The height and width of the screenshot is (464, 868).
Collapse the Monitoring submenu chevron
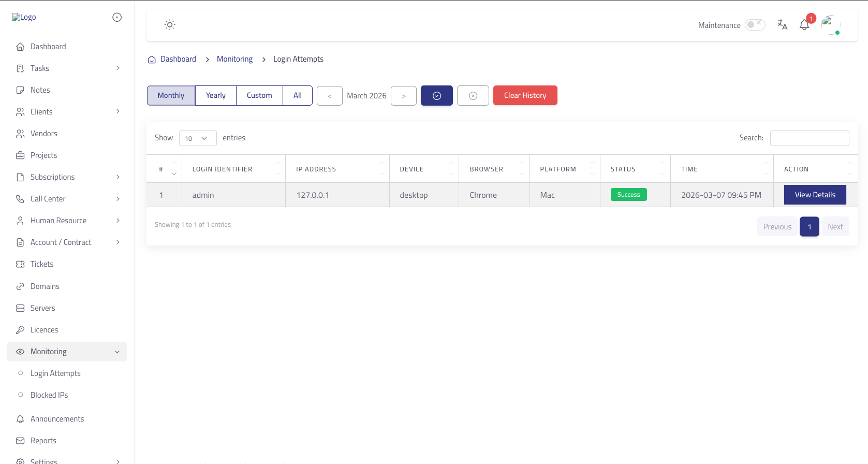[117, 352]
